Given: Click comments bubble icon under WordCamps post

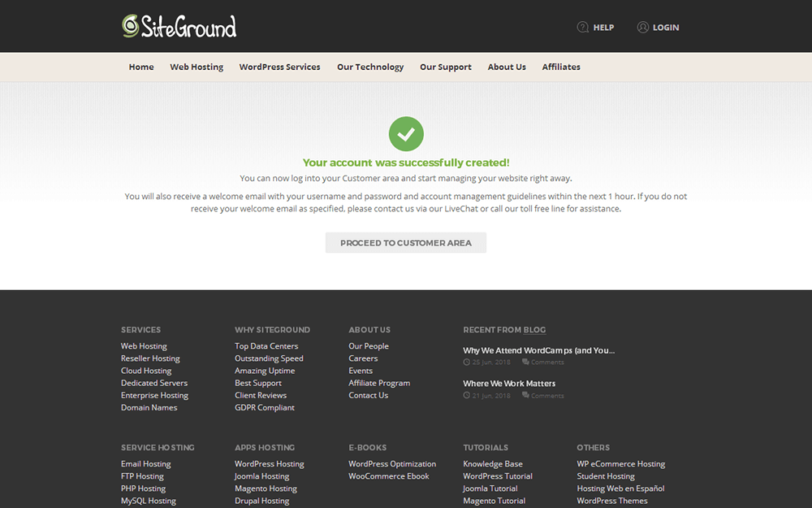Looking at the screenshot, I should (526, 363).
